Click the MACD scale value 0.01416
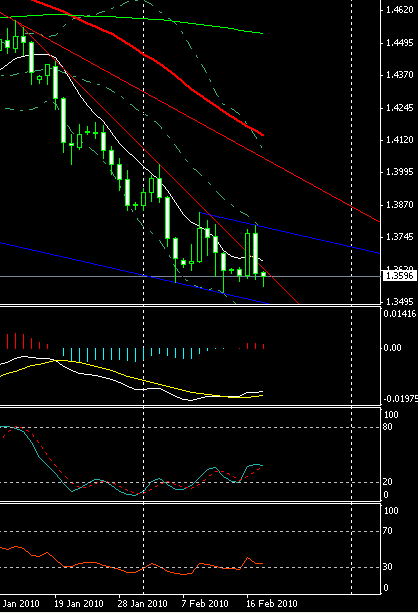The image size is (418, 613). (x=400, y=314)
